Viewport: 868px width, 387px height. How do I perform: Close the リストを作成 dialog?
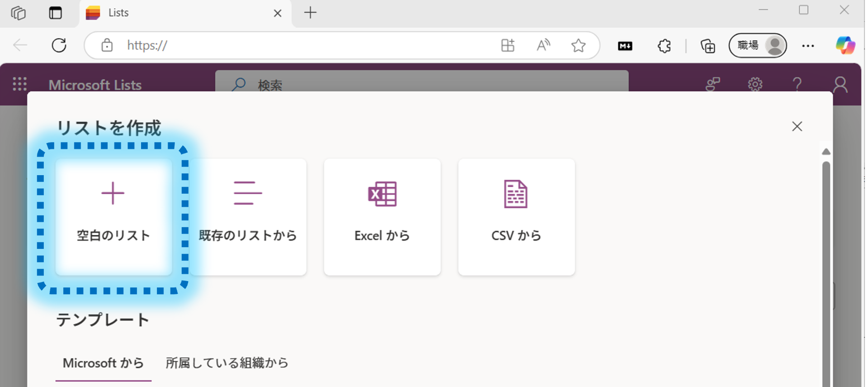[x=797, y=126]
